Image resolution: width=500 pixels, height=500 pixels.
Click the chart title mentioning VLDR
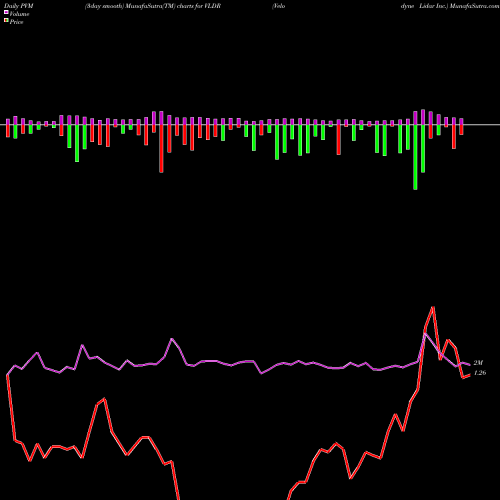pyautogui.click(x=153, y=6)
